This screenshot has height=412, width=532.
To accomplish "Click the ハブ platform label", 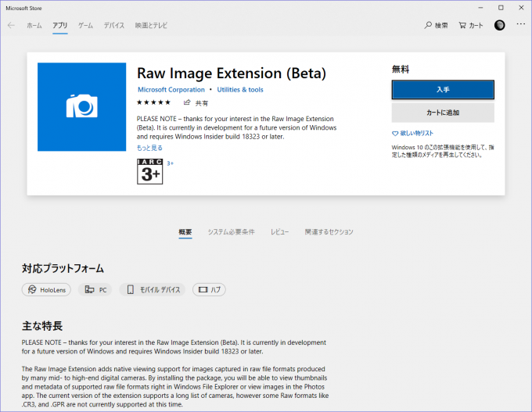I will point(215,290).
